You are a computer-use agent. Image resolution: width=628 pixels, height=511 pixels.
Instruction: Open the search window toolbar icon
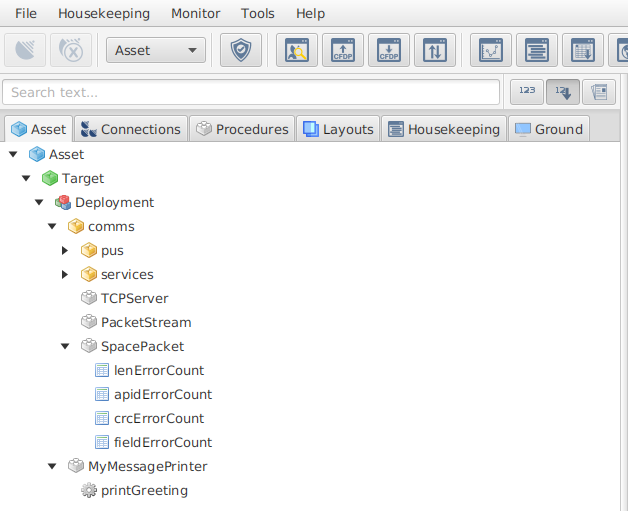coord(297,50)
